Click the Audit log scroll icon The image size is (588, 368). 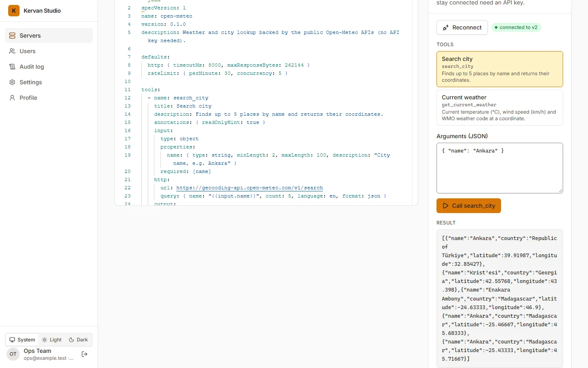(12, 67)
